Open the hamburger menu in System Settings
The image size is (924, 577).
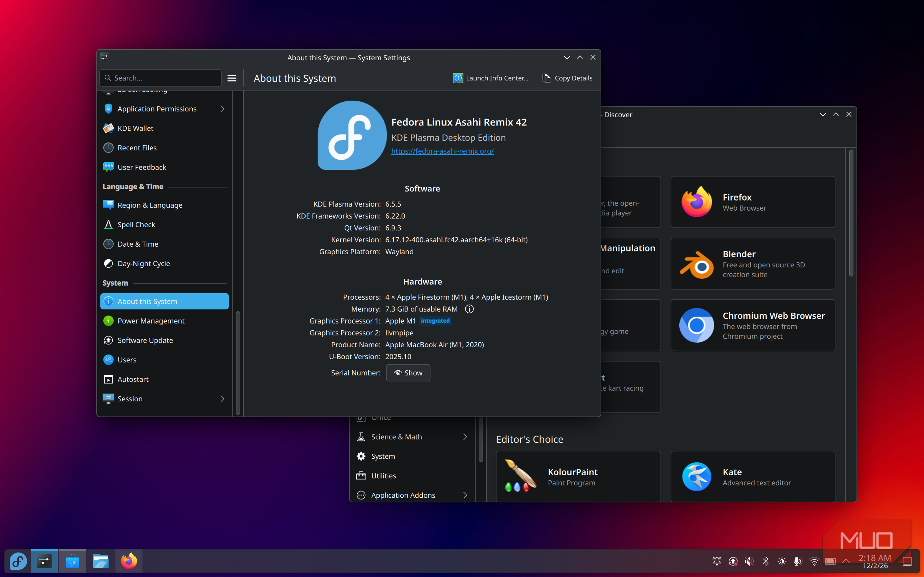click(x=232, y=78)
